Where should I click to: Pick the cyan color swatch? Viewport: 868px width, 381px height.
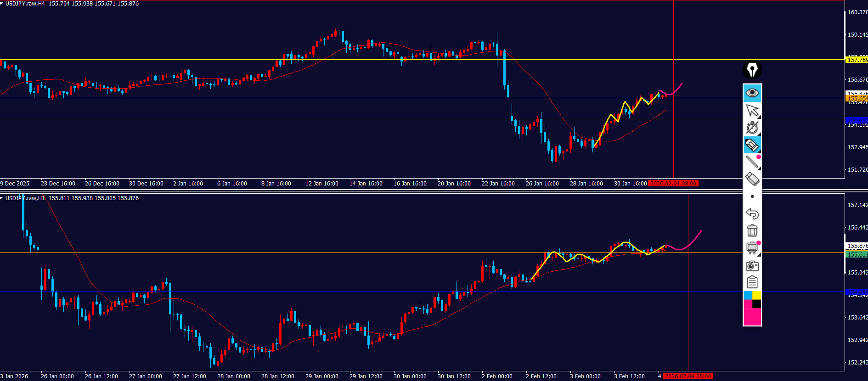748,295
